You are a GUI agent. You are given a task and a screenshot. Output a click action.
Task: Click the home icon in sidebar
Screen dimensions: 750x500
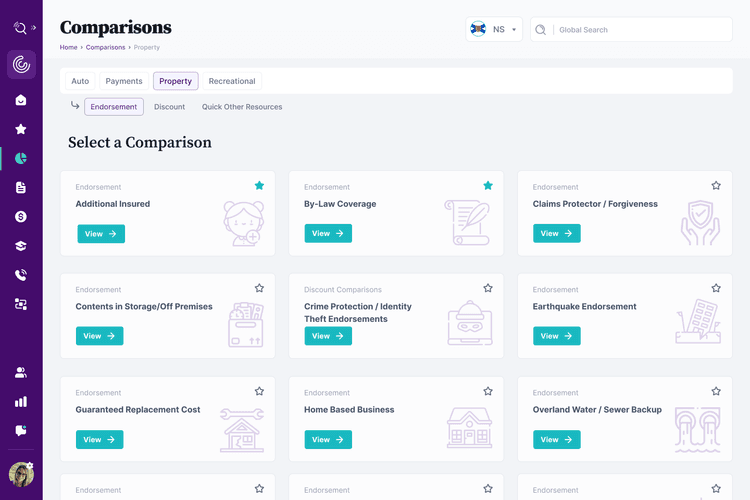point(21,100)
